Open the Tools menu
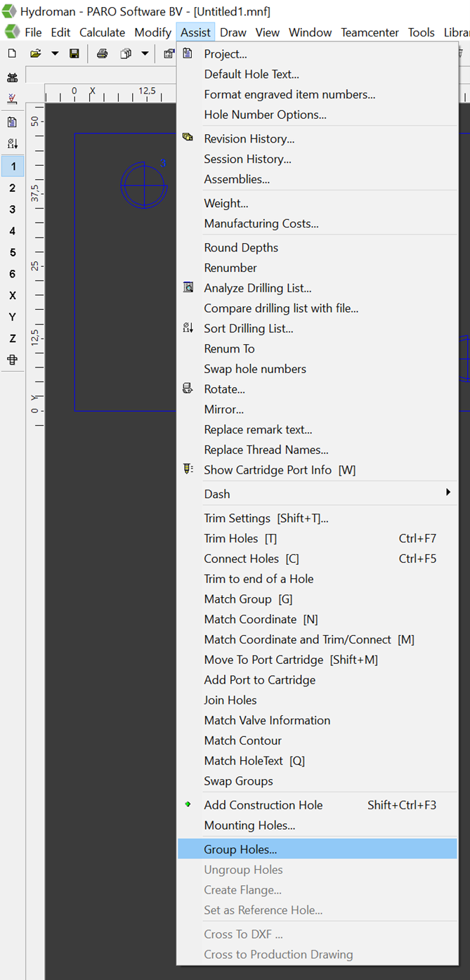 point(421,32)
